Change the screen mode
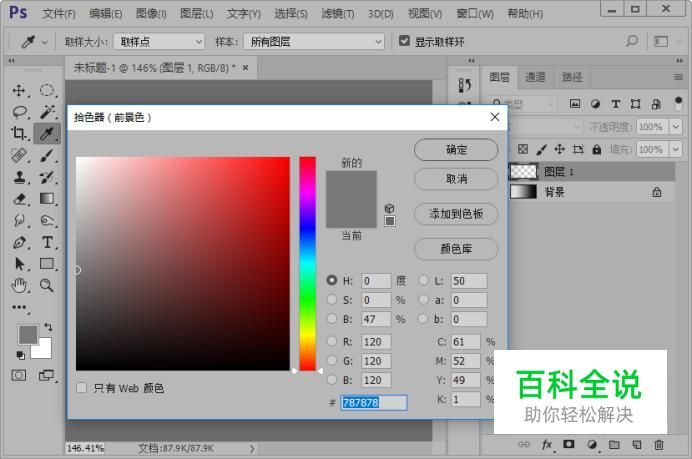This screenshot has width=692, height=459. tap(46, 376)
